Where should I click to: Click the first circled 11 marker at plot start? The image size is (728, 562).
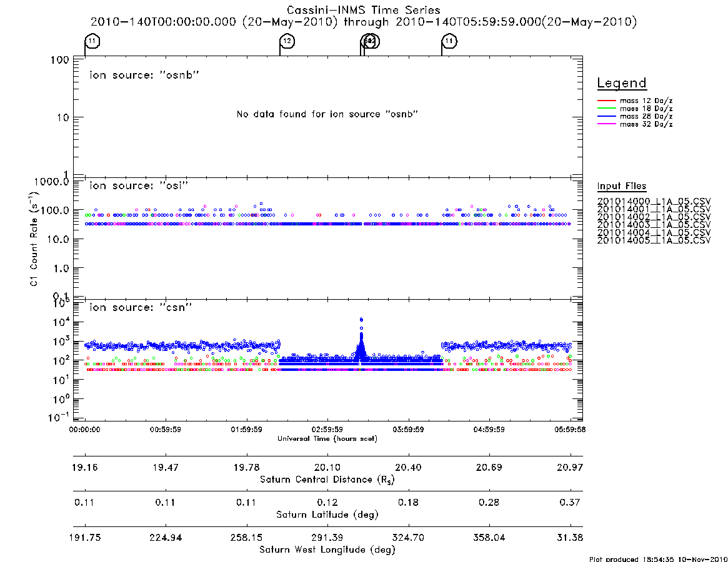coord(92,41)
